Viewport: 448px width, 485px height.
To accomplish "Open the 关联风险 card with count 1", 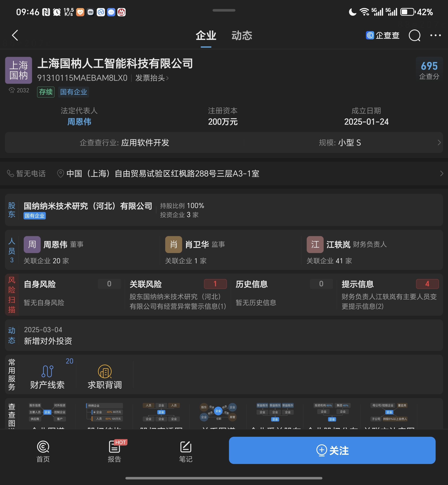I will pos(178,294).
